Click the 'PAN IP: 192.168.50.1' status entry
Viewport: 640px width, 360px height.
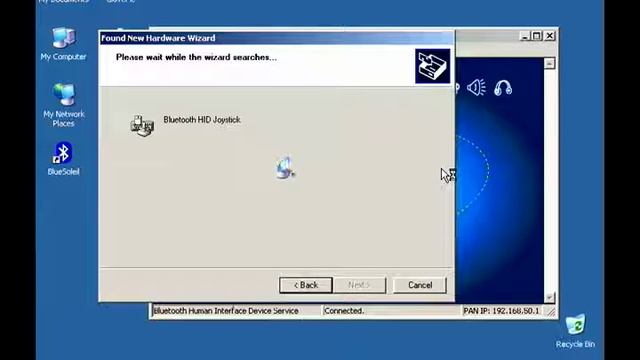coord(501,311)
